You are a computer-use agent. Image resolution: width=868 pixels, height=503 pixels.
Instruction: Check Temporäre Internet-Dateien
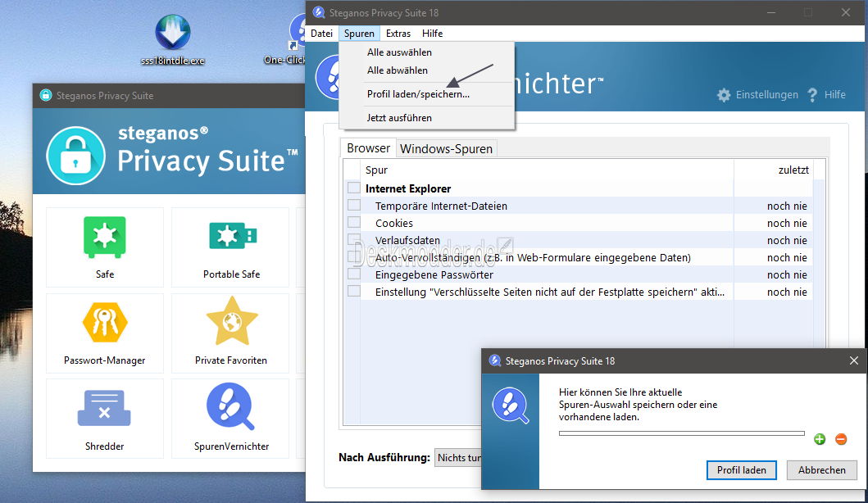point(354,206)
